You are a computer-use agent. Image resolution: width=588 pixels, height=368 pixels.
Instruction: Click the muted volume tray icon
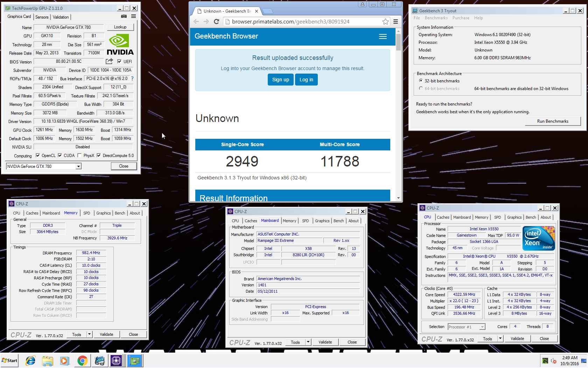(x=553, y=361)
